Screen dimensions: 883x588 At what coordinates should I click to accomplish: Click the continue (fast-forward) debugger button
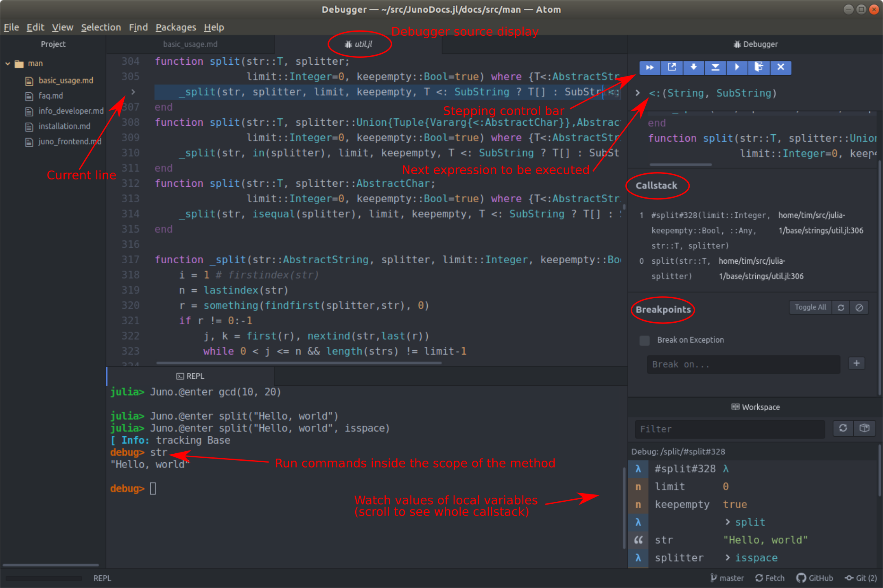[650, 68]
